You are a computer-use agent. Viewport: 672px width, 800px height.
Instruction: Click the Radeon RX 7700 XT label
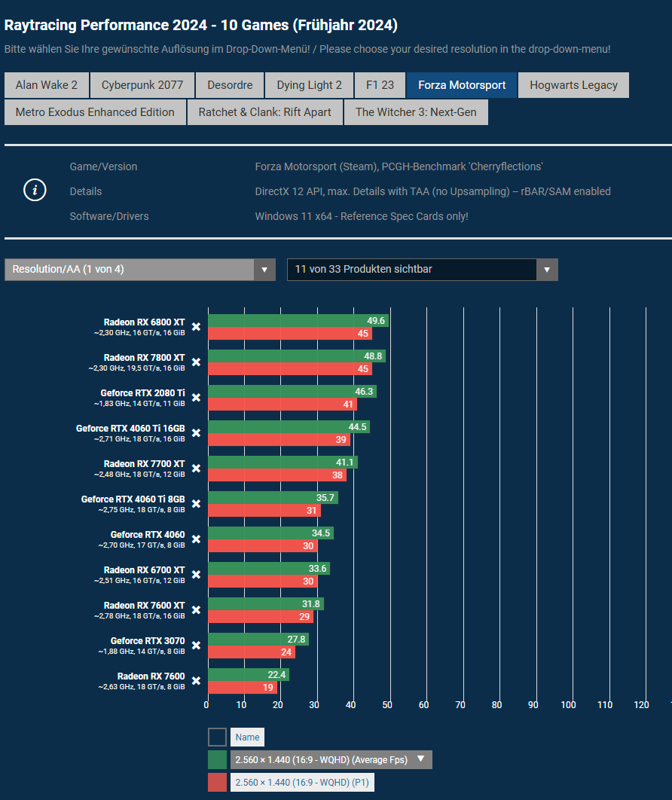[x=144, y=464]
